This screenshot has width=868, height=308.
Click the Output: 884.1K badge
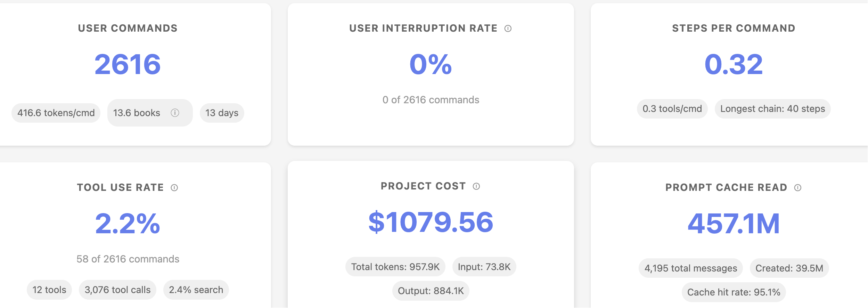click(x=431, y=291)
